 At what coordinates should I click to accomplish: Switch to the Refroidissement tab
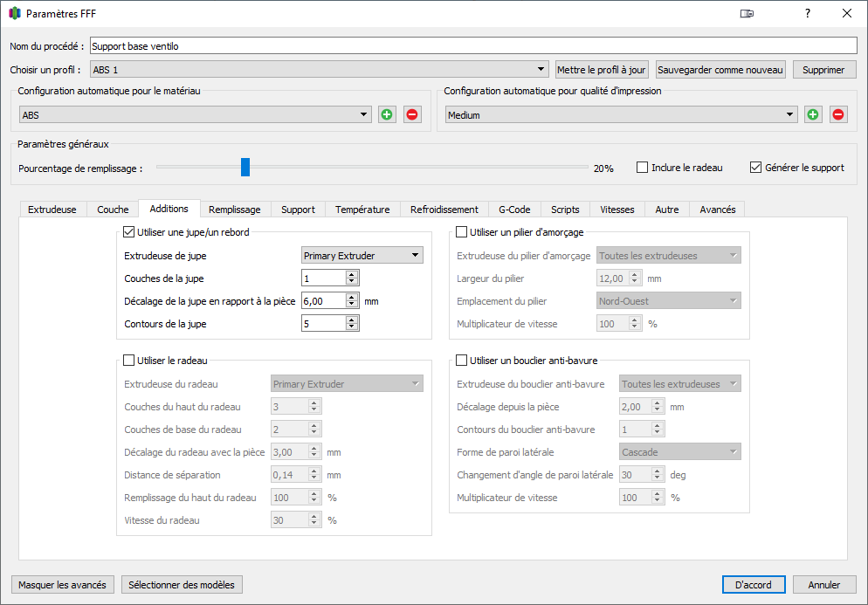[444, 210]
